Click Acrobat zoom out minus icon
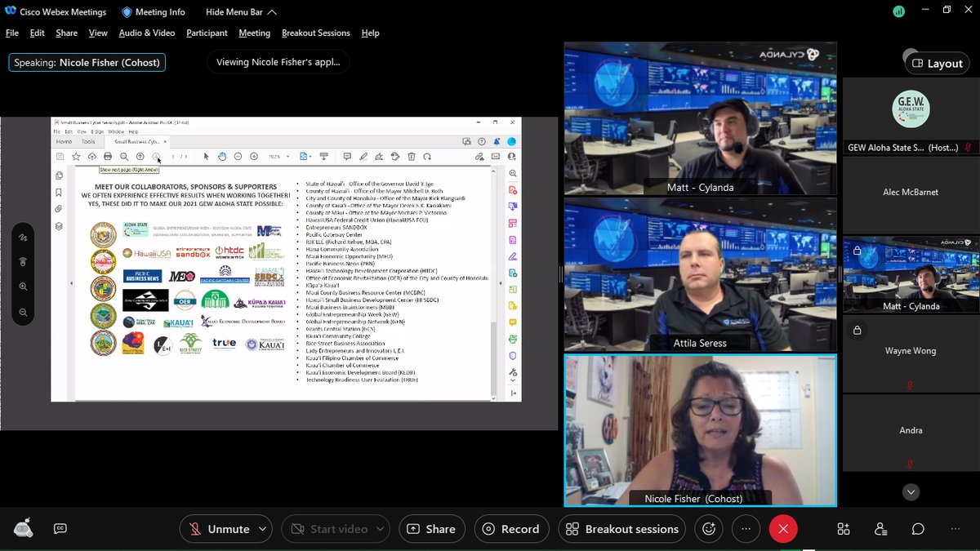This screenshot has height=551, width=980. [x=238, y=156]
